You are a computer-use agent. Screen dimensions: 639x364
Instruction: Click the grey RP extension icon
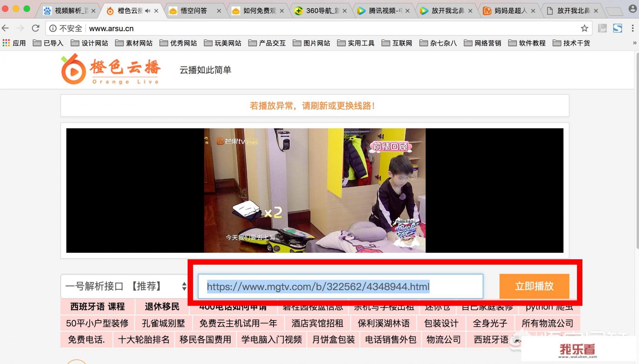[x=602, y=28]
